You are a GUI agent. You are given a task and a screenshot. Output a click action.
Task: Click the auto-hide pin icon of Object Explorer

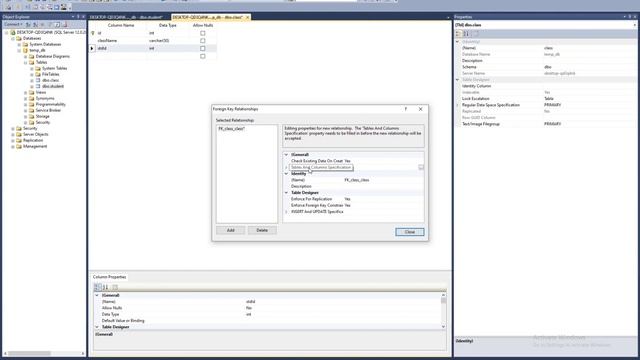tap(78, 17)
